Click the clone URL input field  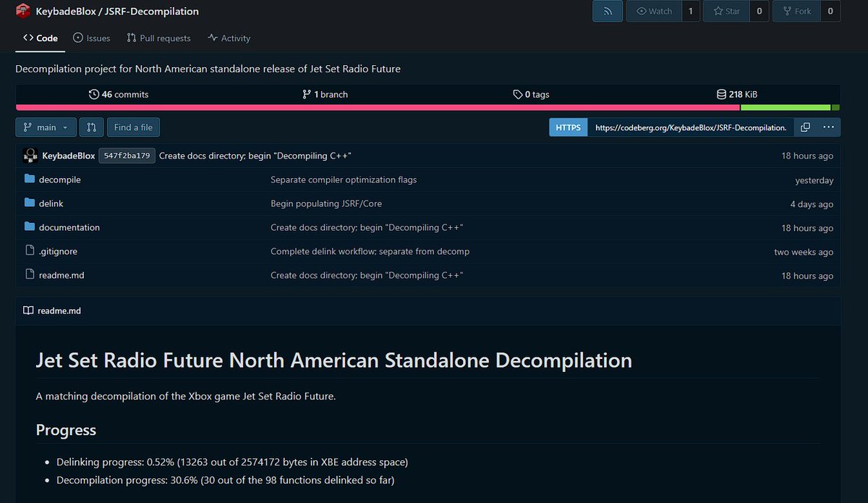tap(690, 127)
